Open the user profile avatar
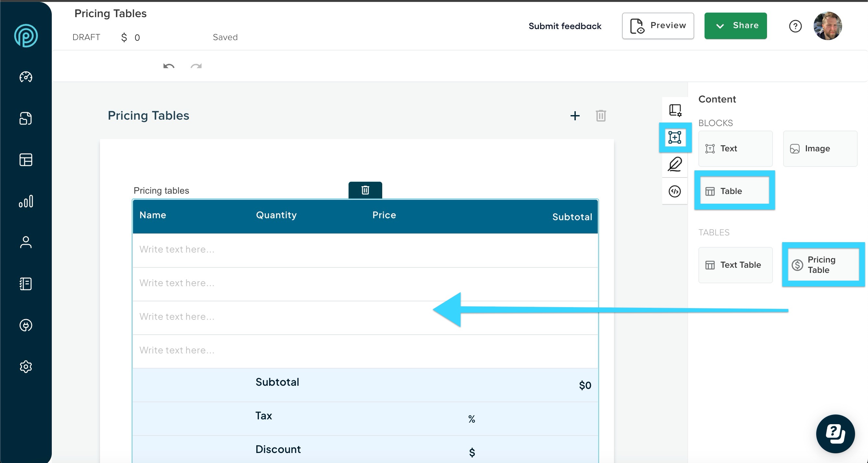Screen dimensions: 868x463 click(828, 26)
